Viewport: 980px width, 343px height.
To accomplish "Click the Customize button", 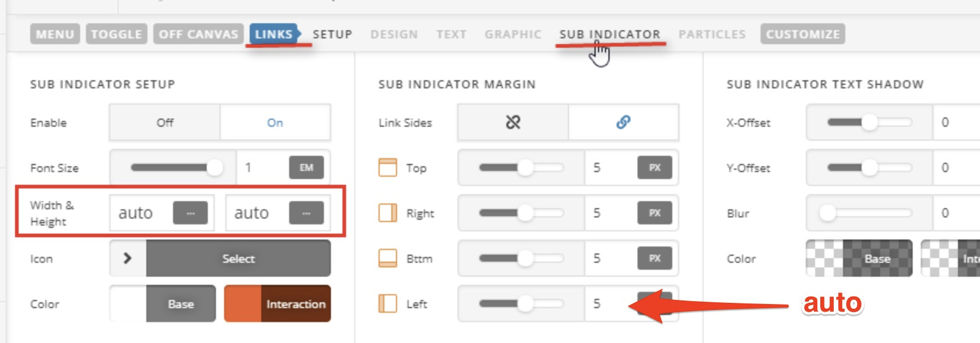I will (802, 34).
